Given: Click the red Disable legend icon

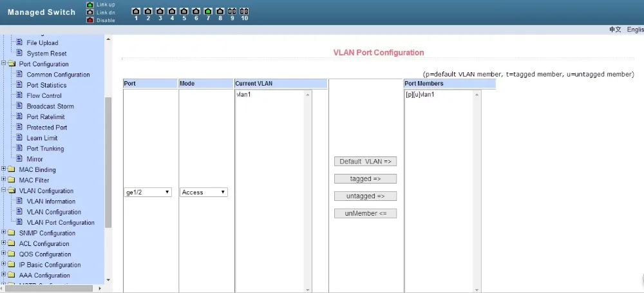Looking at the screenshot, I should coord(90,20).
